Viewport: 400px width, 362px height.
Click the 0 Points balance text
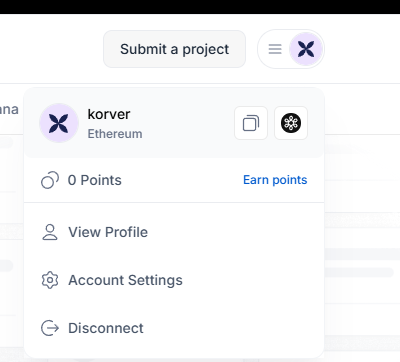click(95, 180)
